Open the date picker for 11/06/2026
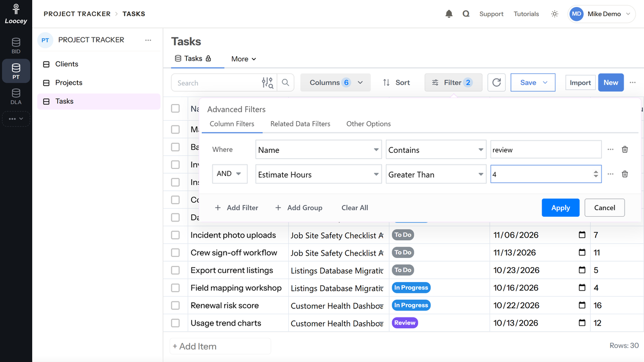644x362 pixels. 582,235
